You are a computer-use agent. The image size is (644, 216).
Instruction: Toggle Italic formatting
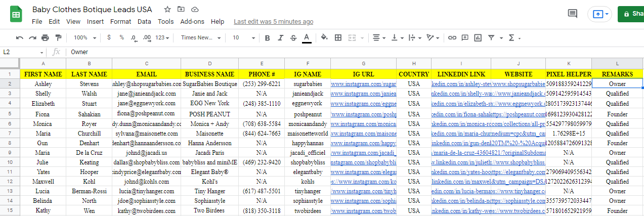point(280,37)
